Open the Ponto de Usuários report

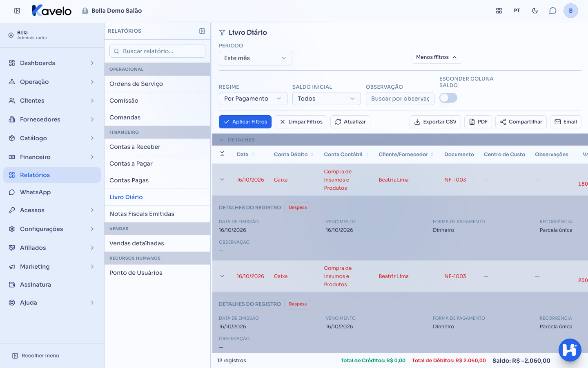(x=157, y=273)
